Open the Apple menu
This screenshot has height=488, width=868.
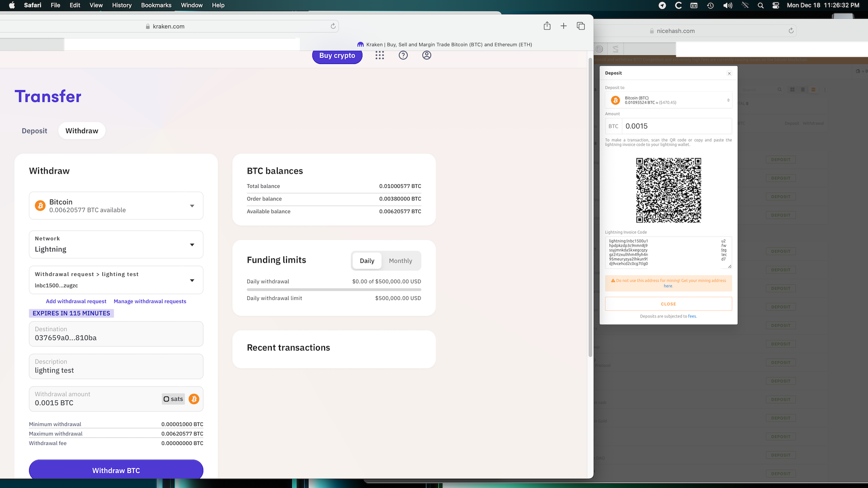coord(12,5)
